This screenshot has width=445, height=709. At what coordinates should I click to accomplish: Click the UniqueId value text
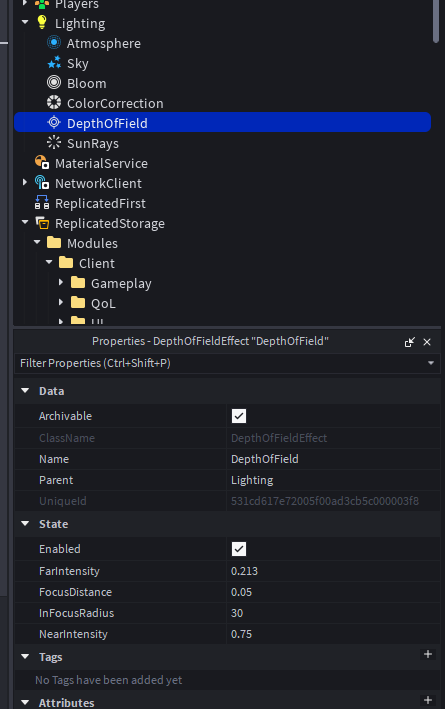tap(325, 501)
